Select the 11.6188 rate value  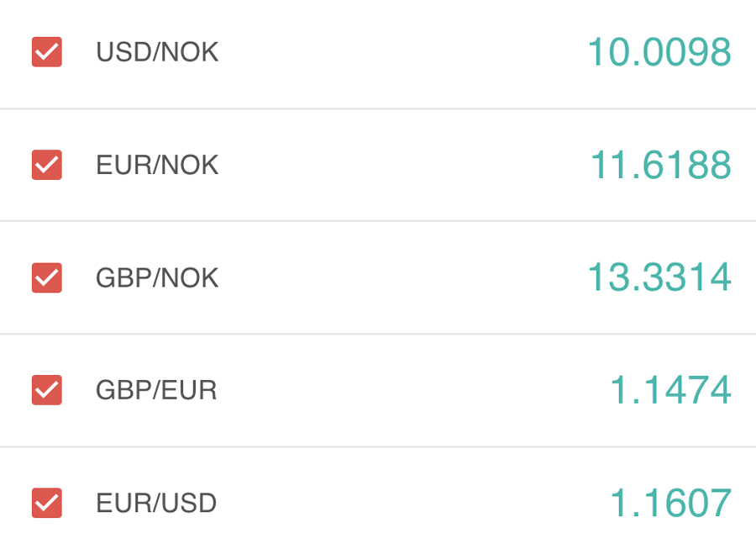point(660,165)
